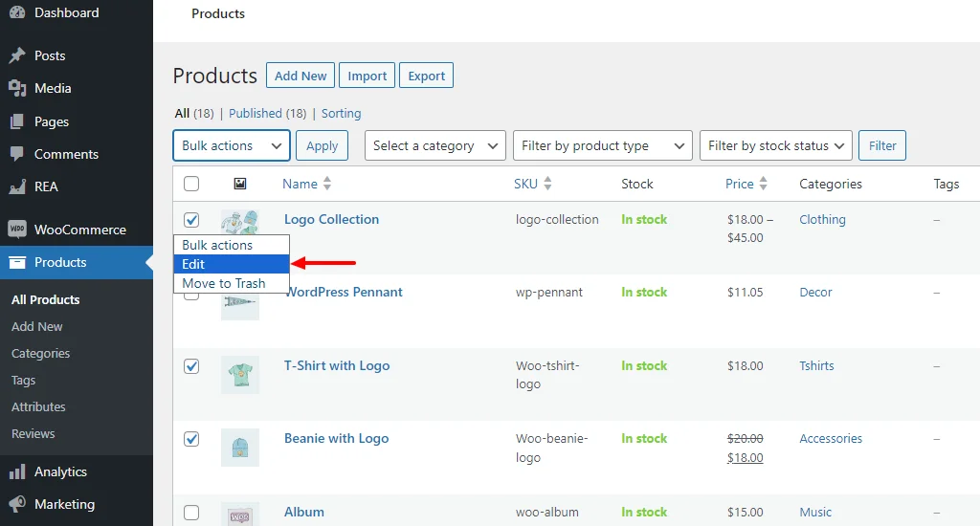
Task: Open Logo Collection product name link
Action: 331,219
